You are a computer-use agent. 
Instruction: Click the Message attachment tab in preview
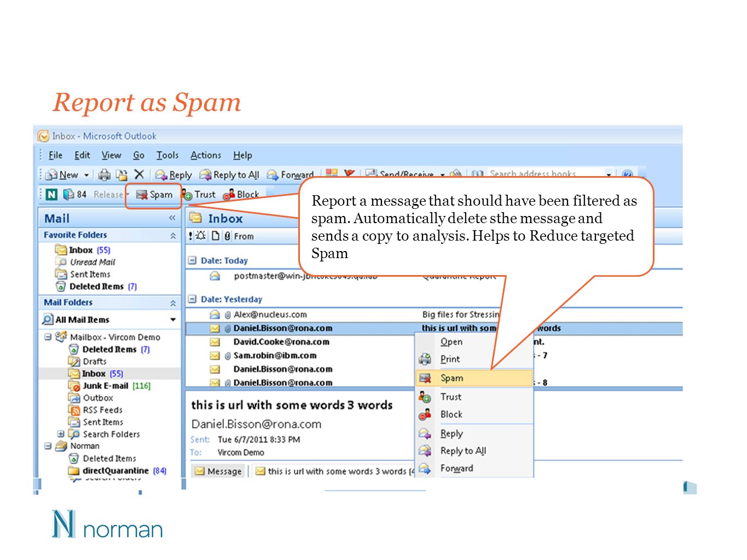(218, 471)
